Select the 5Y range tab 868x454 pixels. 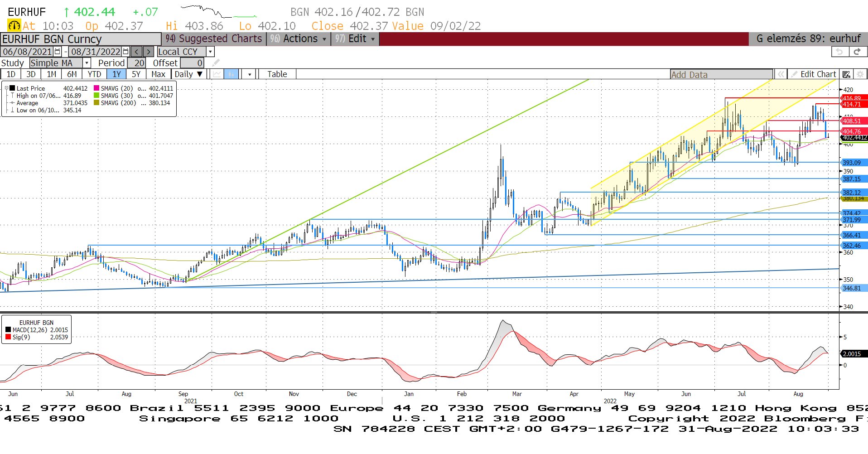point(136,74)
